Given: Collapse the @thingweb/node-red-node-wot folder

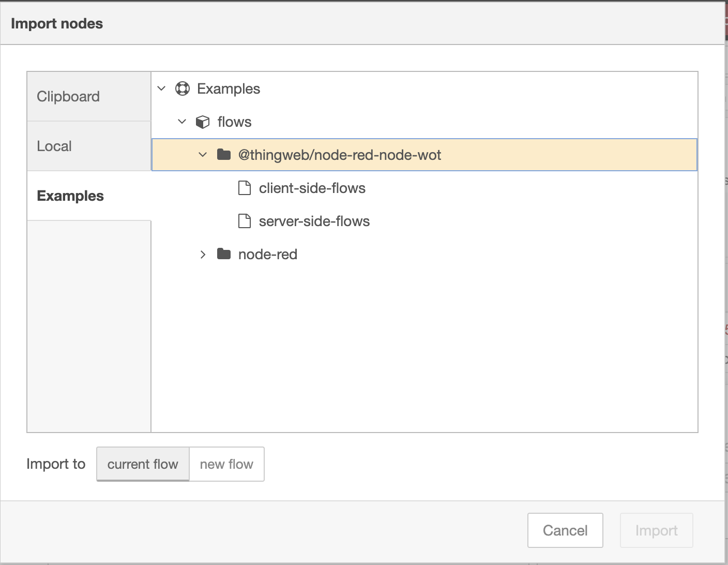Looking at the screenshot, I should point(203,155).
